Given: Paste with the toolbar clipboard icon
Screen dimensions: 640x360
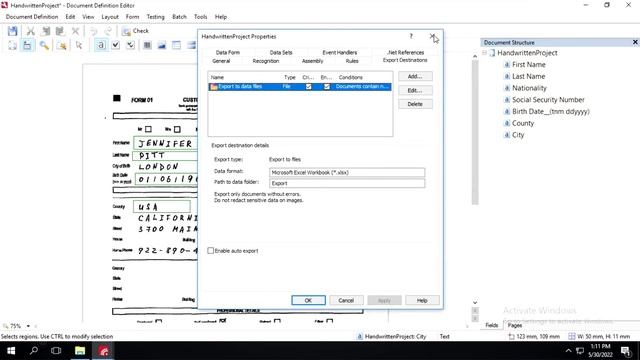Looking at the screenshot, I should point(60,31).
